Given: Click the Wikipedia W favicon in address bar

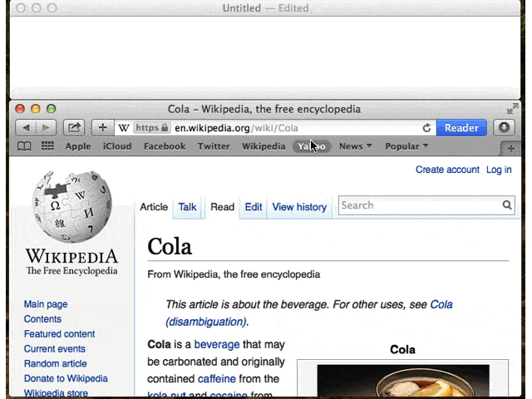Looking at the screenshot, I should [124, 128].
